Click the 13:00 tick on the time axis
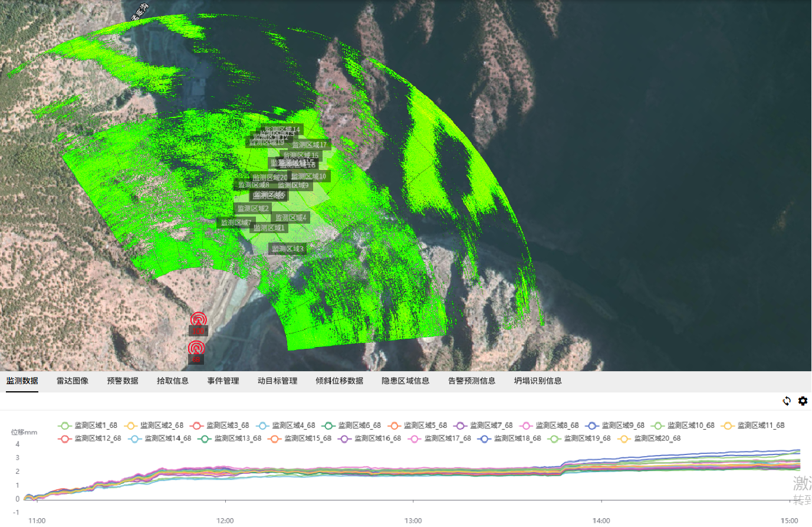This screenshot has width=812, height=527. pyautogui.click(x=413, y=521)
